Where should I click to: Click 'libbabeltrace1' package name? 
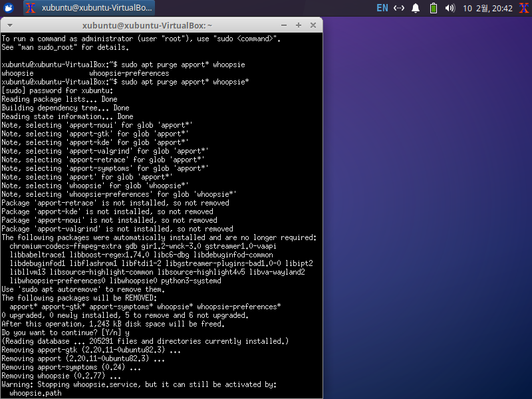pyautogui.click(x=37, y=255)
